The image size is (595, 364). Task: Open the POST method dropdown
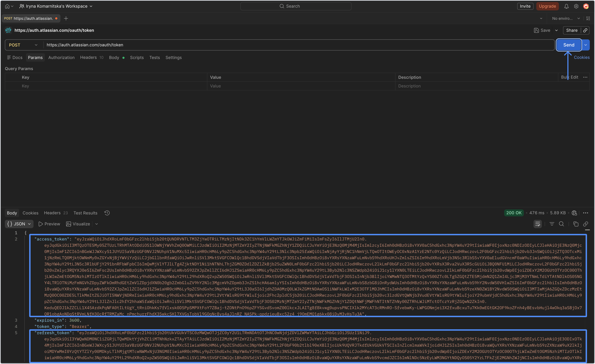click(23, 45)
